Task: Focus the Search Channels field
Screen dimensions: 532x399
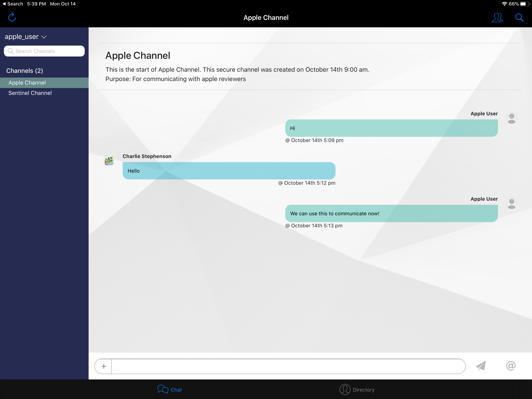Action: point(44,51)
